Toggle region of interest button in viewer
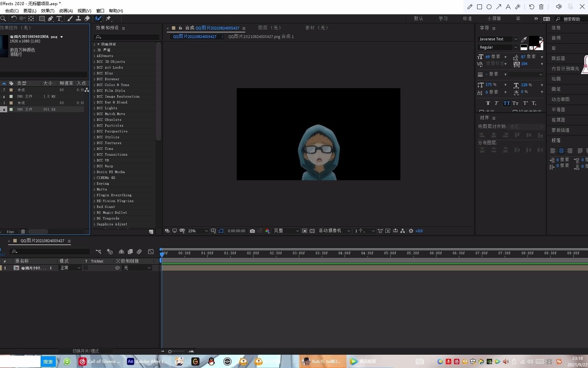Viewport: 588px width, 368px height. [305, 231]
